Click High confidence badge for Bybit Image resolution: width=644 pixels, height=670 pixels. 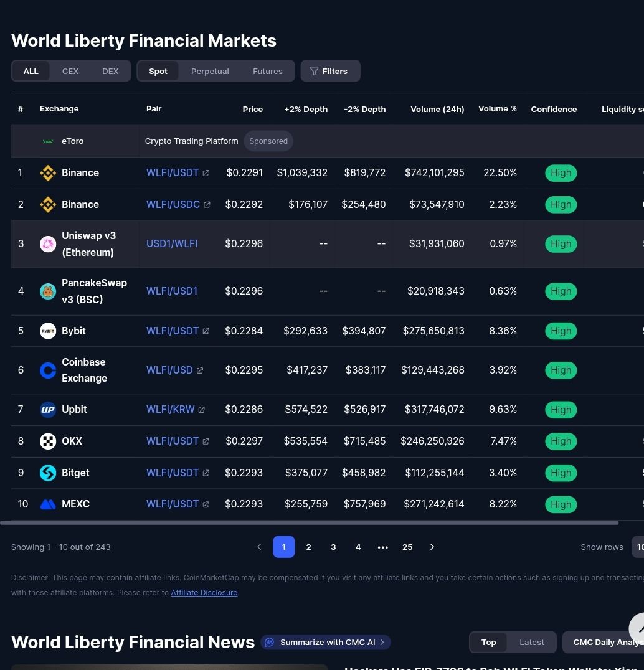tap(561, 331)
